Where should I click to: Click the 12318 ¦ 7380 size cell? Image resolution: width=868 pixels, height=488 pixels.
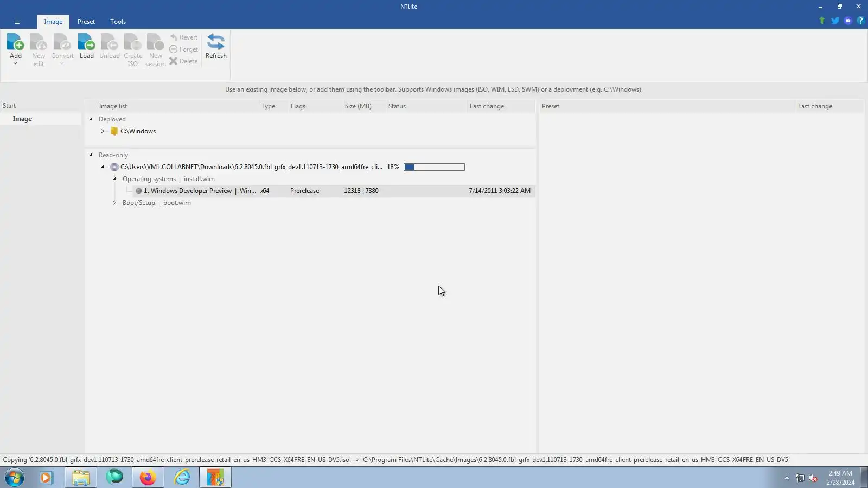point(361,191)
